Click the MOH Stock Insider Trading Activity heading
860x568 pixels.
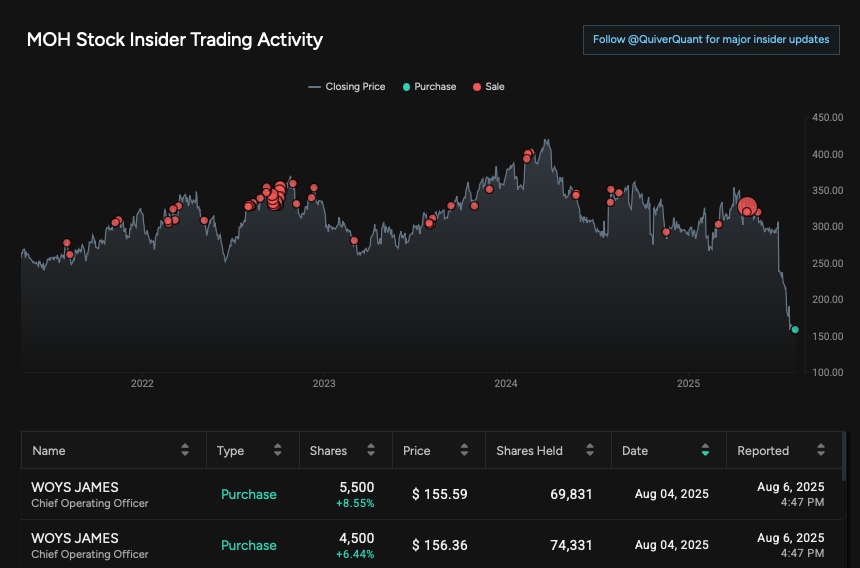coord(174,39)
